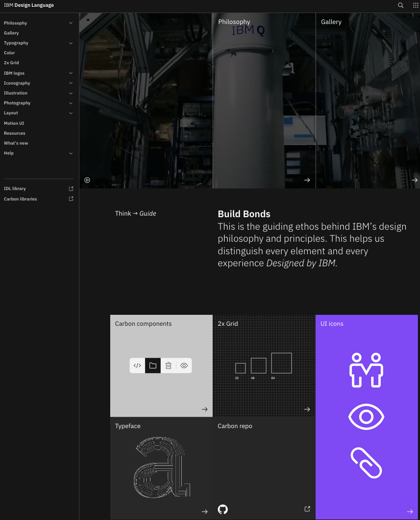
Task: Open Color in the sidebar
Action: [9, 53]
